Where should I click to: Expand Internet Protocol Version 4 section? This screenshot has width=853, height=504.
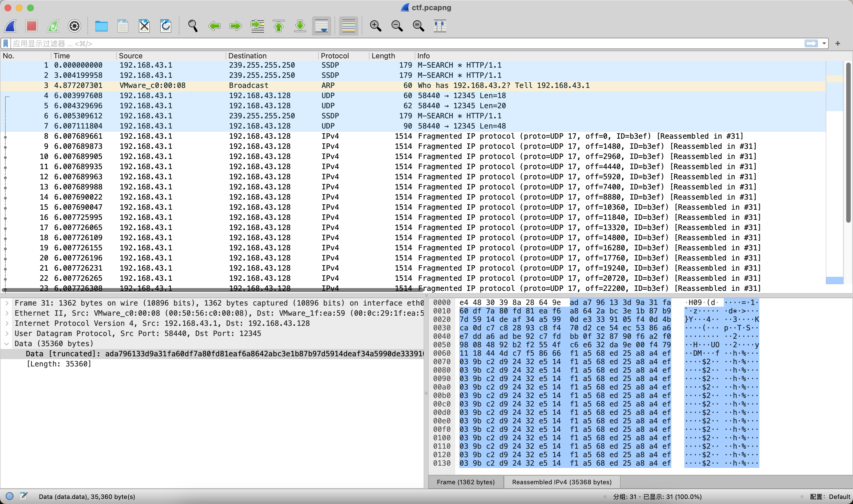point(7,323)
